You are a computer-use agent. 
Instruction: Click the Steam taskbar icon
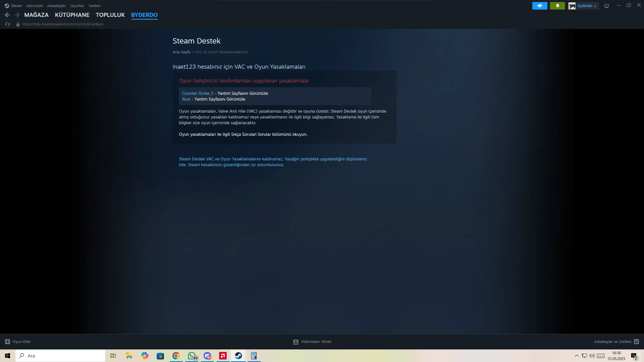[x=238, y=356]
